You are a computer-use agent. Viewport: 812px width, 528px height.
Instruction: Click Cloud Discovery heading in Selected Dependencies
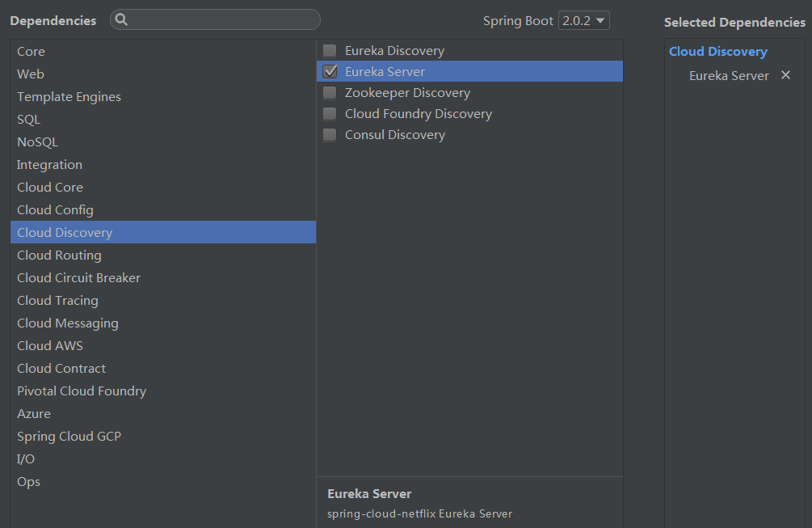pos(717,51)
